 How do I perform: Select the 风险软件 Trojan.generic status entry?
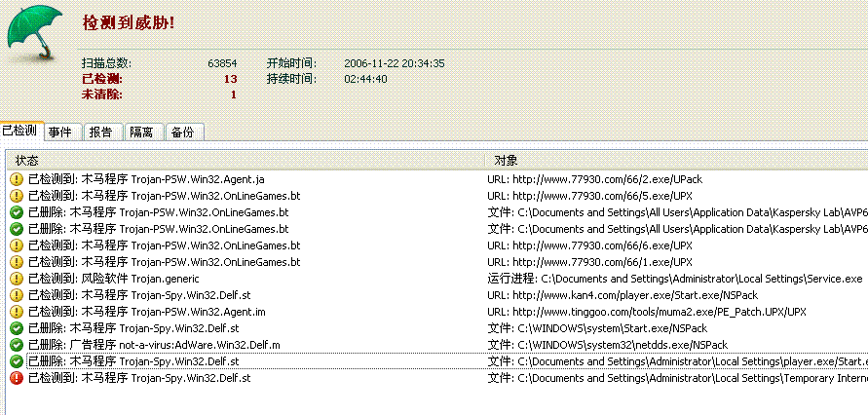coord(113,279)
